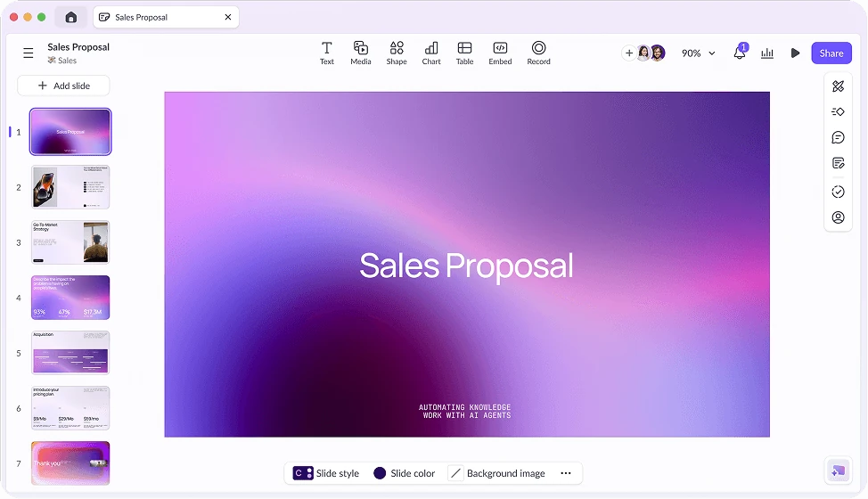Click the Sales Proposal document name
Screen dimensions: 868x499
point(78,47)
